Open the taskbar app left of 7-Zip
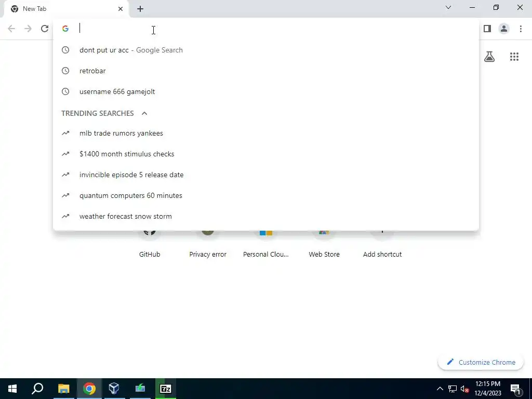Viewport: 532px width, 399px height. [x=140, y=389]
